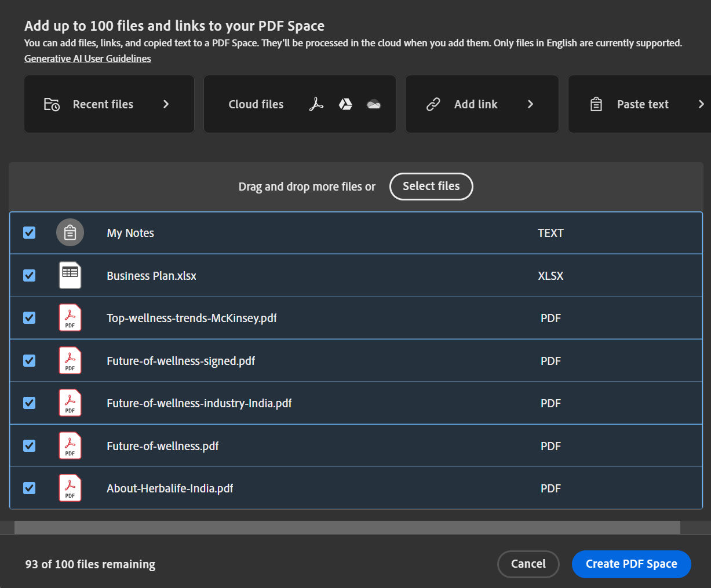Click the Adobe Acrobat cloud icon

coord(316,104)
